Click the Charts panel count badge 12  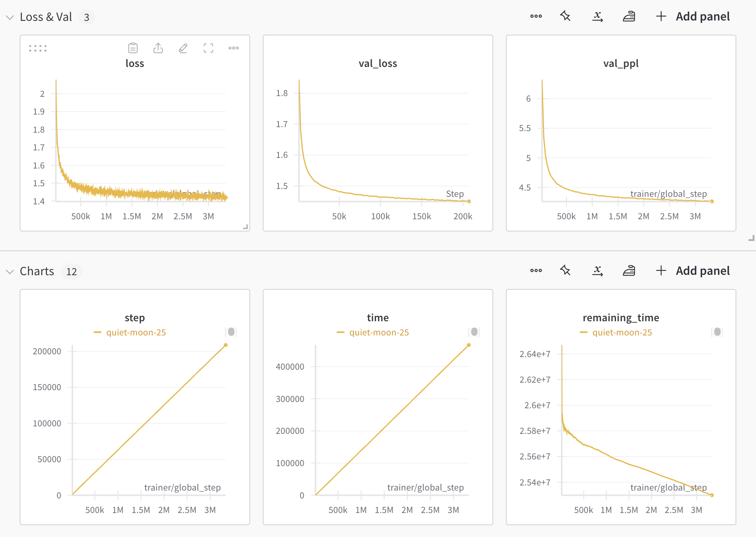coord(72,272)
